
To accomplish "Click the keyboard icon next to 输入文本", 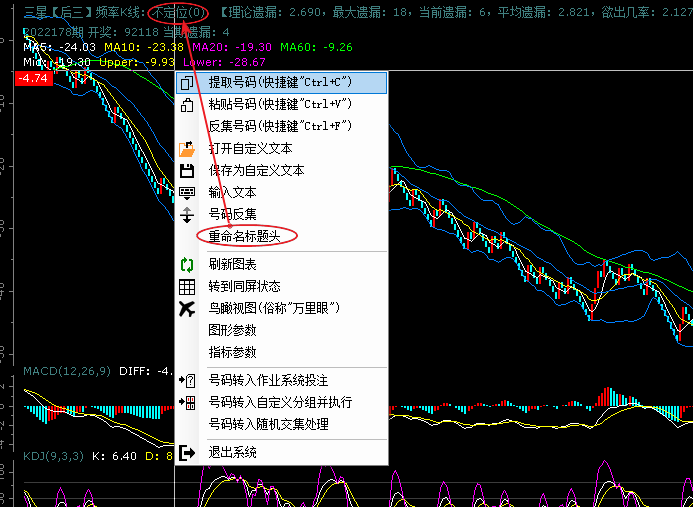I will pos(187,193).
